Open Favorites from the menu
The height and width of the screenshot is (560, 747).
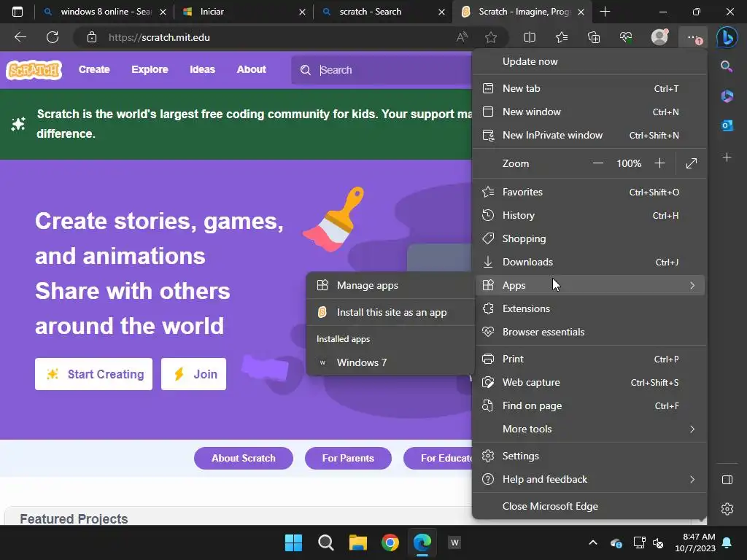[x=589, y=192]
